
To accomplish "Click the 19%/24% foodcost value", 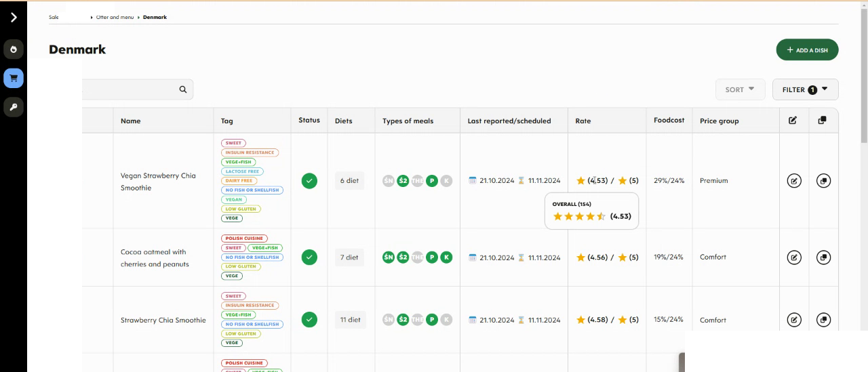I will [669, 257].
